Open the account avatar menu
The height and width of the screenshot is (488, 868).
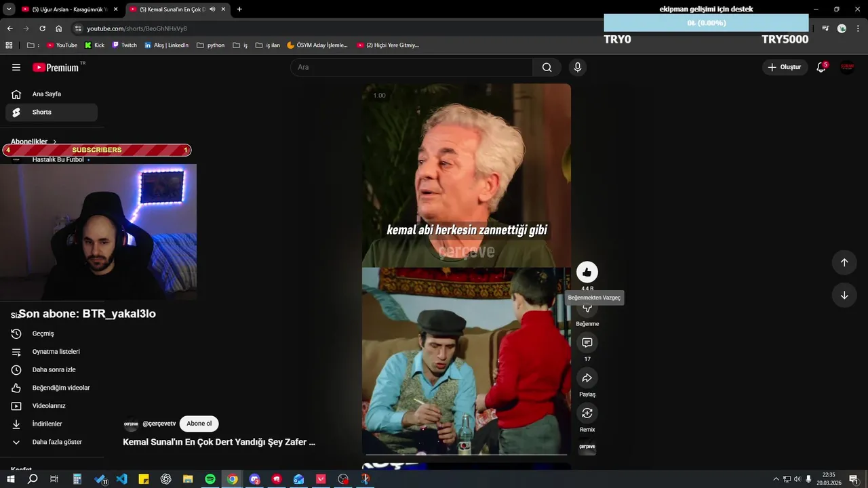pos(847,67)
